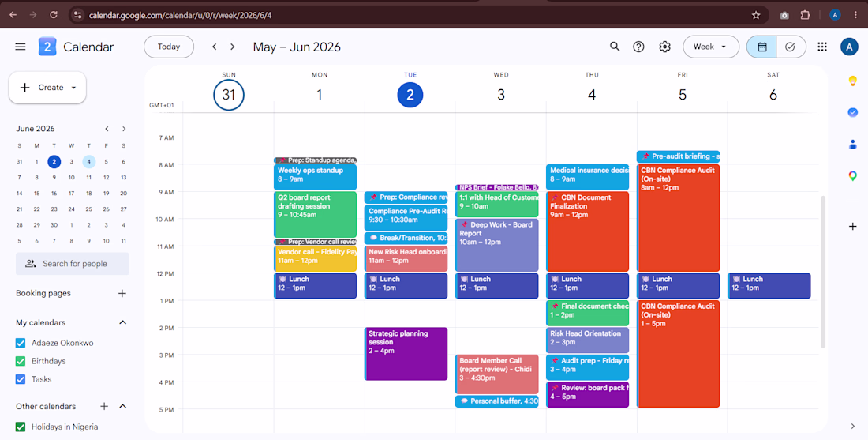Toggle Holidays in Nigeria checkbox
The height and width of the screenshot is (440, 868).
[21, 427]
